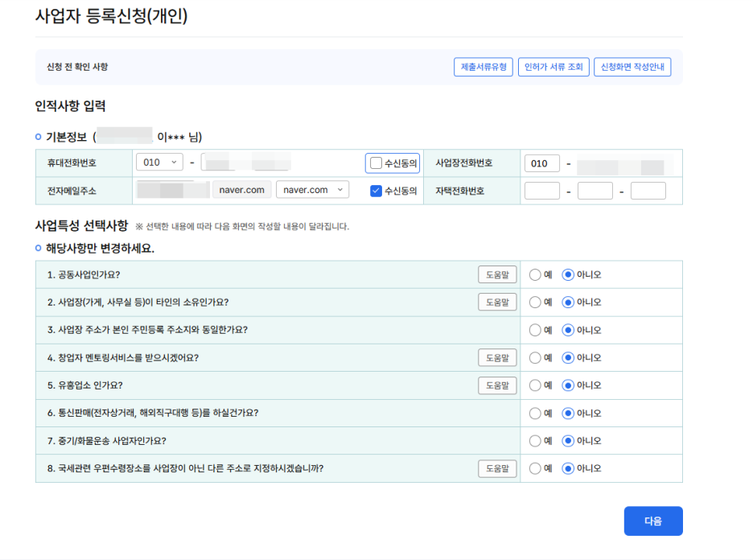The image size is (753, 560).
Task: Click the blue 다음 button
Action: click(x=652, y=521)
